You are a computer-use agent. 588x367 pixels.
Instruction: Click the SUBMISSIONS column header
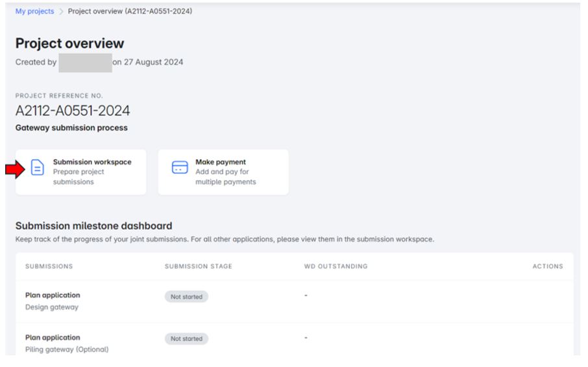tap(49, 266)
